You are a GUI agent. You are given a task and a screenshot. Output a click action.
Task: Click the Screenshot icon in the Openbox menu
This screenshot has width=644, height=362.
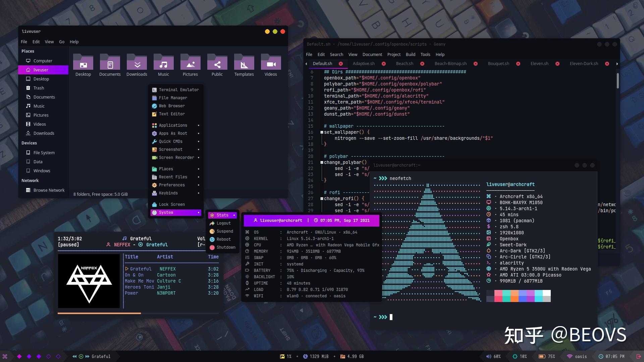154,149
